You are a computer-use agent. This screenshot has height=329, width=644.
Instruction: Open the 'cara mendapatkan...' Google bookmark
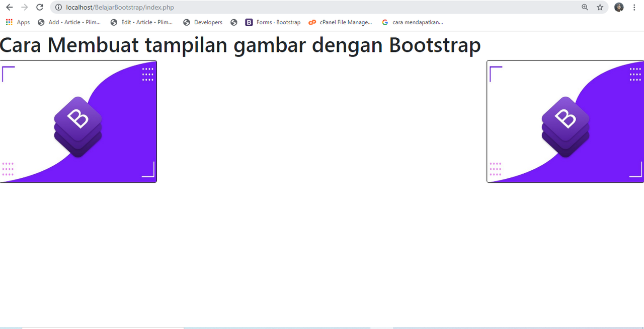coord(412,22)
